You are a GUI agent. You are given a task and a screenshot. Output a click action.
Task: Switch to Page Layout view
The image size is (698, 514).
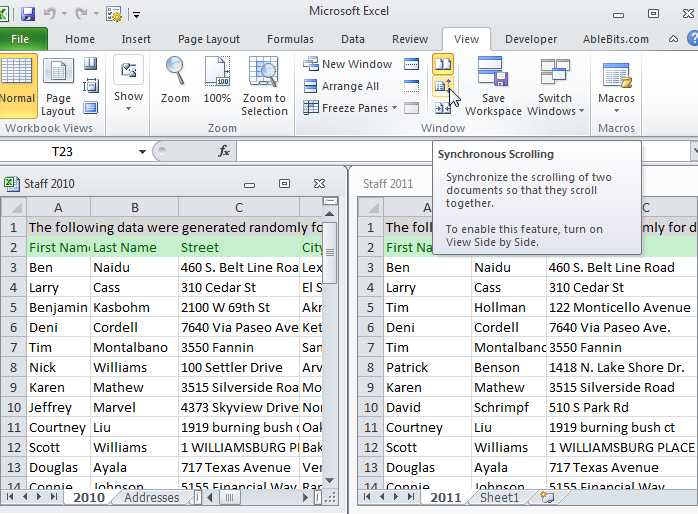58,86
